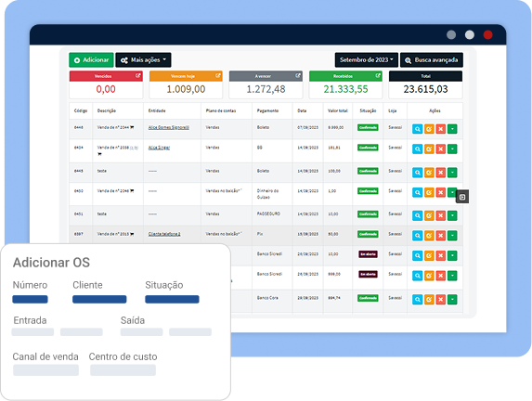
Task: Delete the Dinheiro do Guizao entry
Action: (x=441, y=192)
